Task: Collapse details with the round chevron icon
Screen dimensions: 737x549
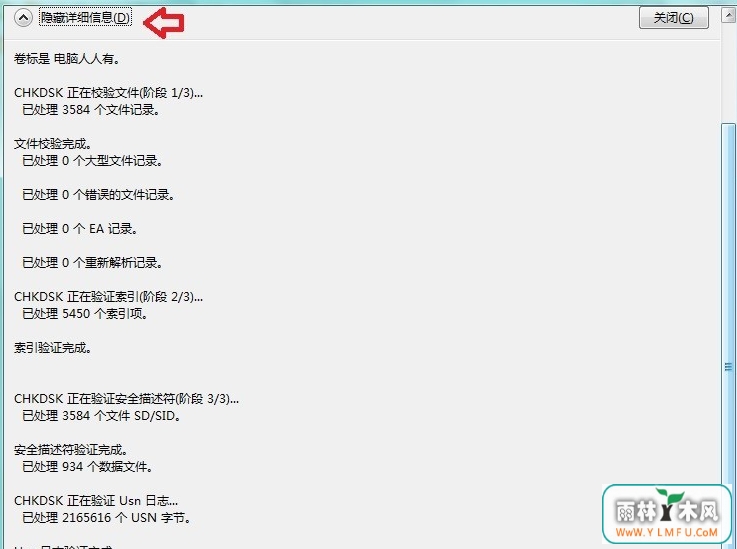Action: tap(23, 18)
